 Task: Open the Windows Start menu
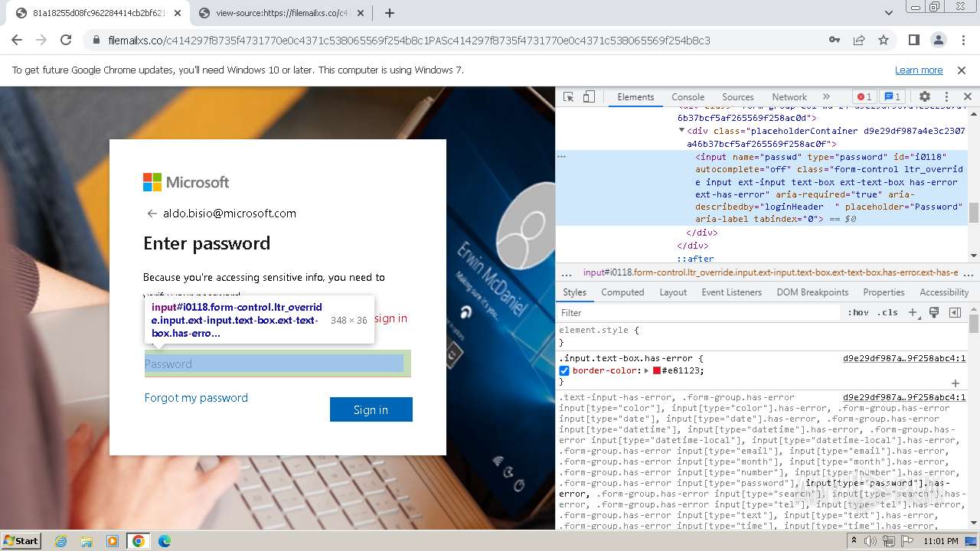click(x=21, y=540)
